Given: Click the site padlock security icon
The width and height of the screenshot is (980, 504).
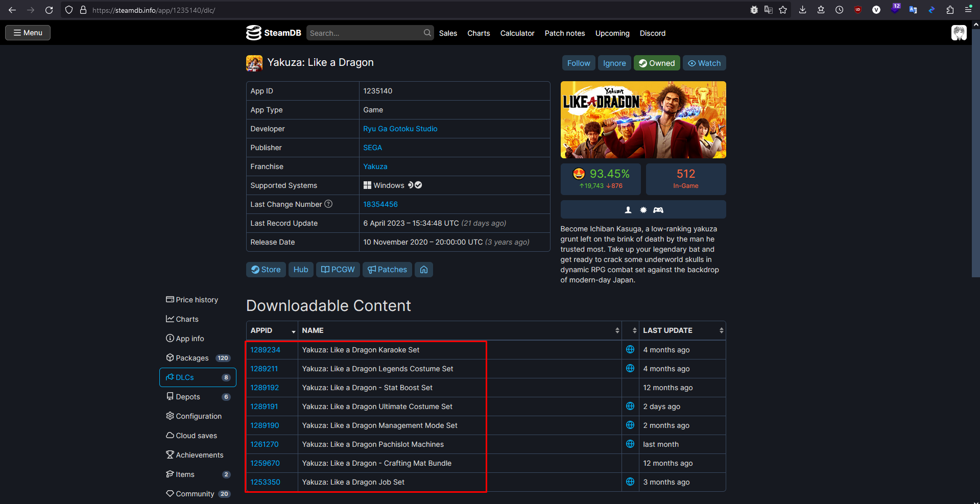Looking at the screenshot, I should [x=83, y=10].
